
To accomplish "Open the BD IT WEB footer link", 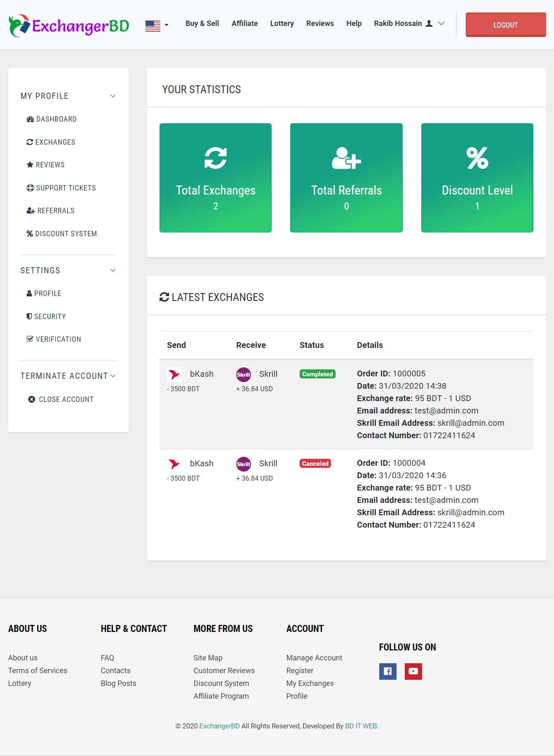I will (x=361, y=726).
